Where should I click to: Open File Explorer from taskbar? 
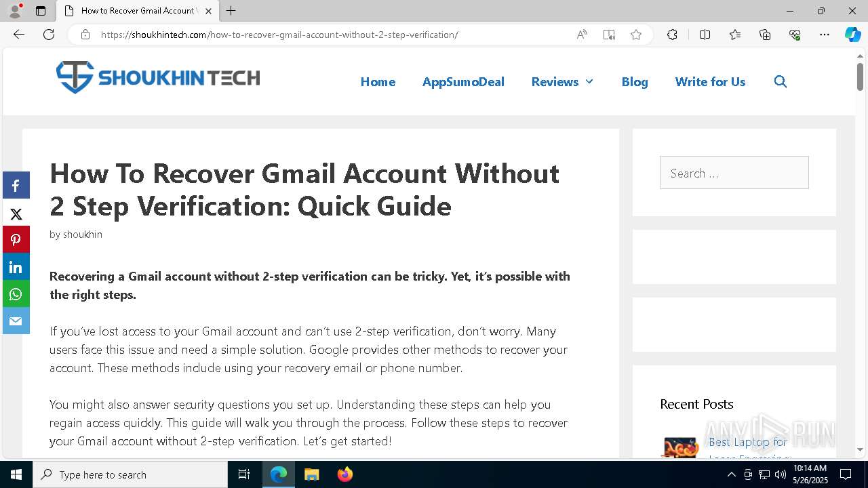pos(311,474)
